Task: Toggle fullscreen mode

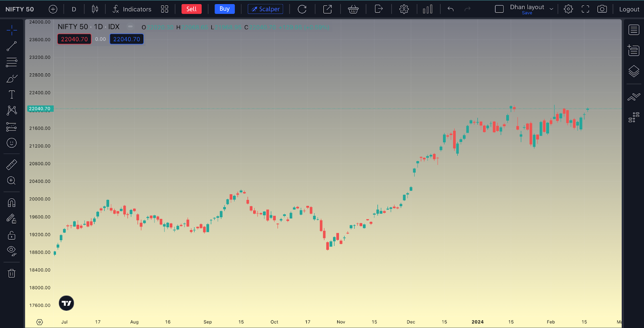Action: 585,9
